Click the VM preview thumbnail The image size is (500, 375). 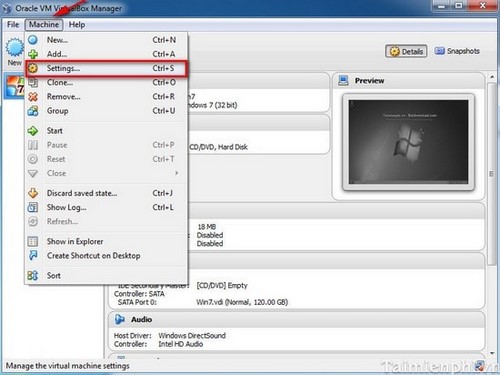pyautogui.click(x=408, y=142)
